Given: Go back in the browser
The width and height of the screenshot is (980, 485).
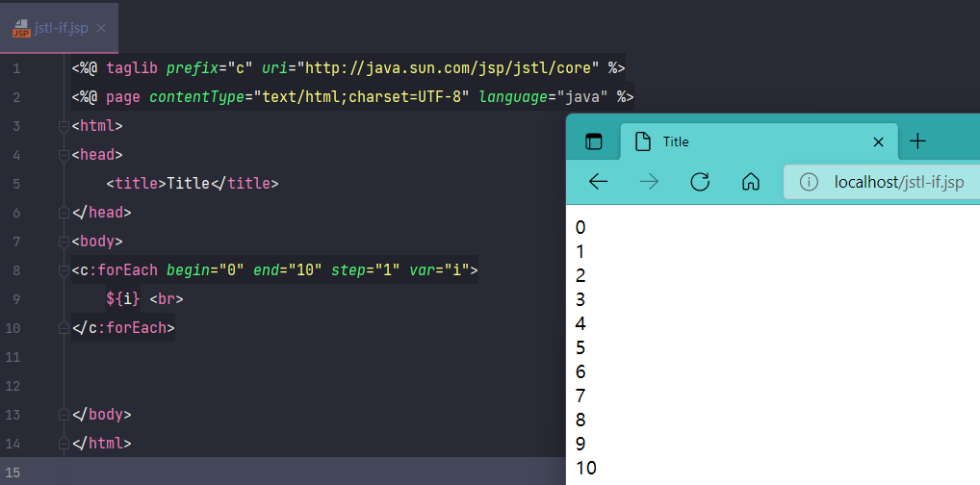Looking at the screenshot, I should tap(598, 182).
